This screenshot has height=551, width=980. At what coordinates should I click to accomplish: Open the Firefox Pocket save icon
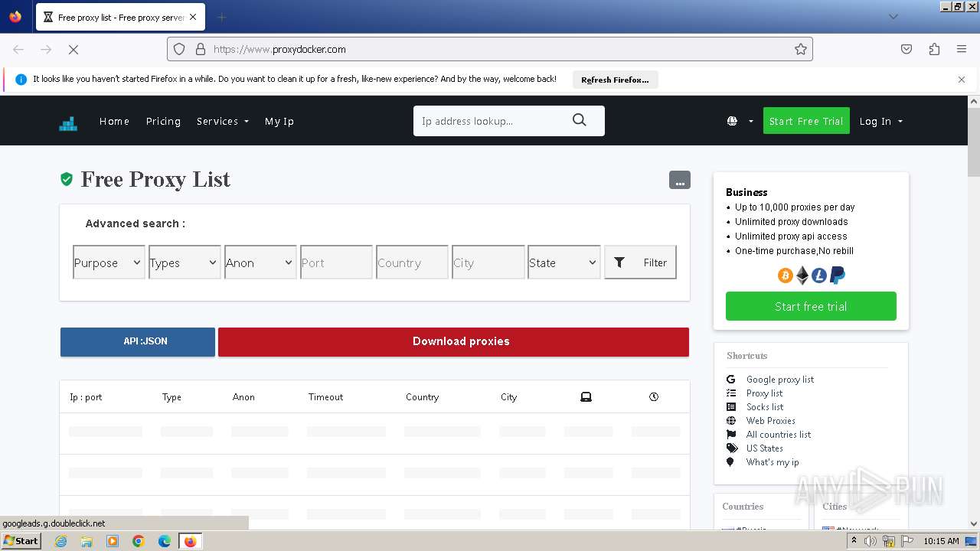(906, 49)
